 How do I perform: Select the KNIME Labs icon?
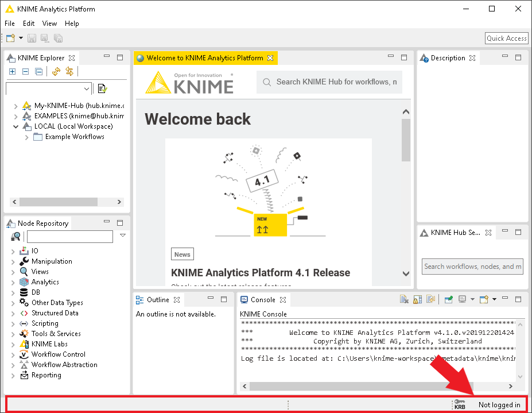pyautogui.click(x=24, y=344)
